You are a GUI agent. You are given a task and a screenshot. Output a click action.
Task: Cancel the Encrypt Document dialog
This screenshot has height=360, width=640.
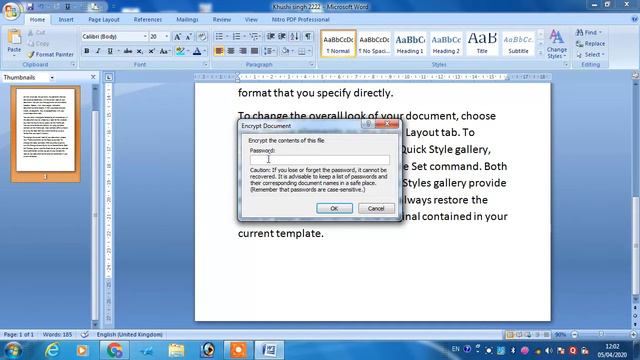click(x=376, y=209)
